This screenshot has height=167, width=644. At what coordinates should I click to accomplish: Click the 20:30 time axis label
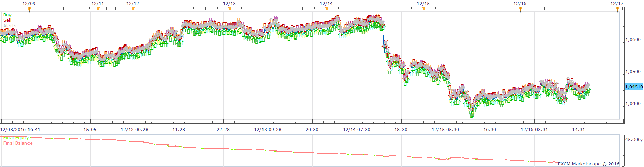[x=312, y=130]
